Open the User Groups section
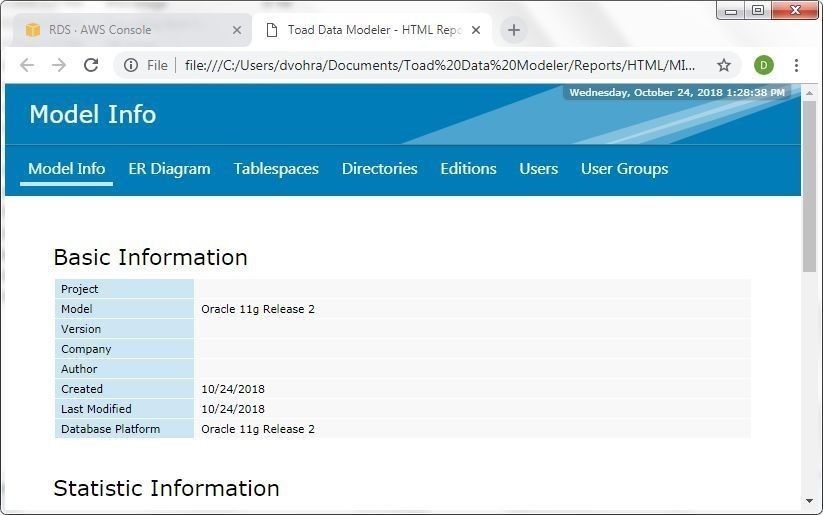This screenshot has width=823, height=515. [x=625, y=169]
